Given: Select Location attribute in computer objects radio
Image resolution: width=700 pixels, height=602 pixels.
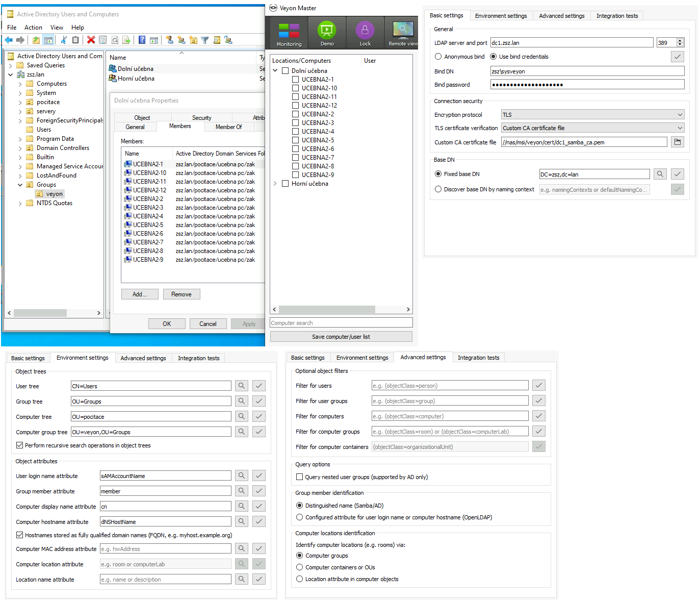Looking at the screenshot, I should pyautogui.click(x=299, y=579).
